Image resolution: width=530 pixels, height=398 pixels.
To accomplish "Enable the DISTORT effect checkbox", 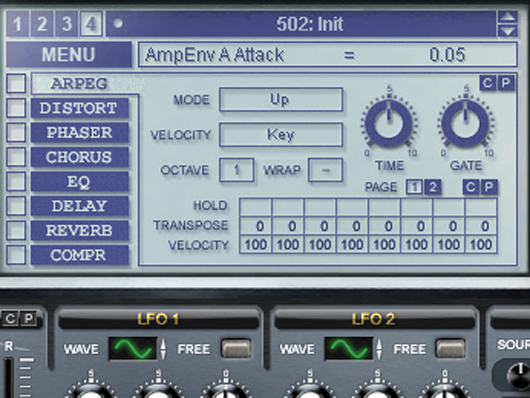I will tap(16, 108).
